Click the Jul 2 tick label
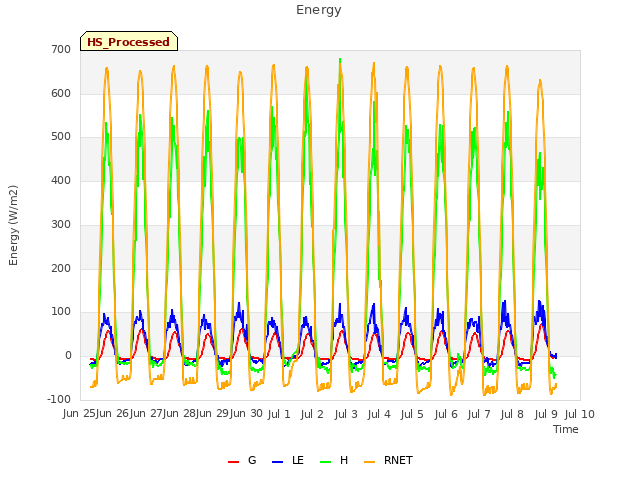Image resolution: width=640 pixels, height=480 pixels. point(312,414)
